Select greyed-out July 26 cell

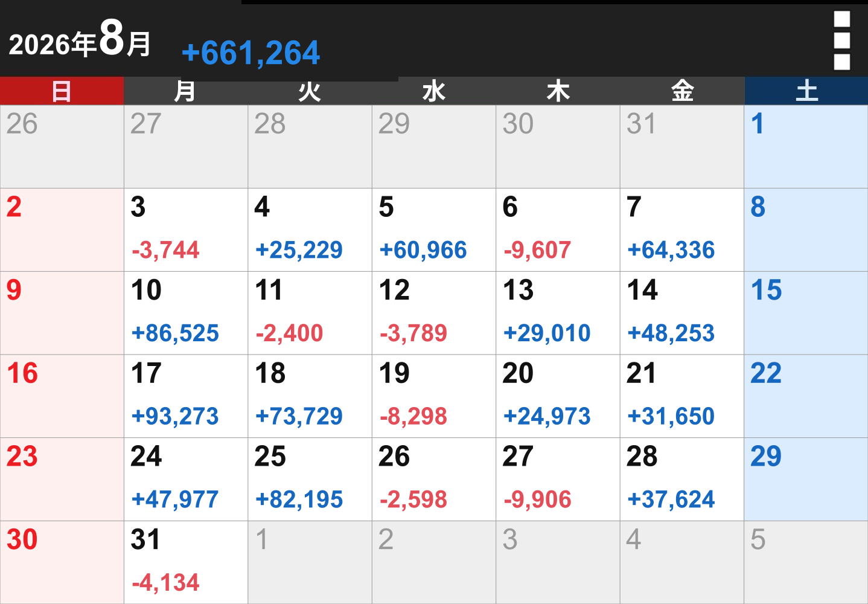[x=62, y=147]
